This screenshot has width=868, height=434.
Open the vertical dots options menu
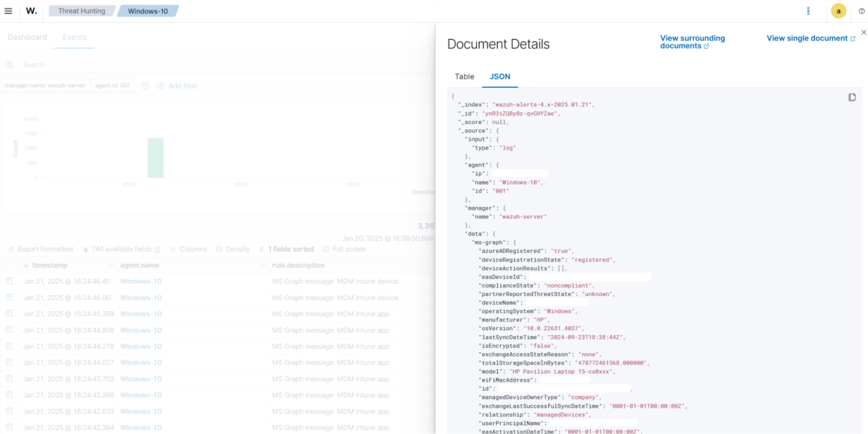(808, 11)
